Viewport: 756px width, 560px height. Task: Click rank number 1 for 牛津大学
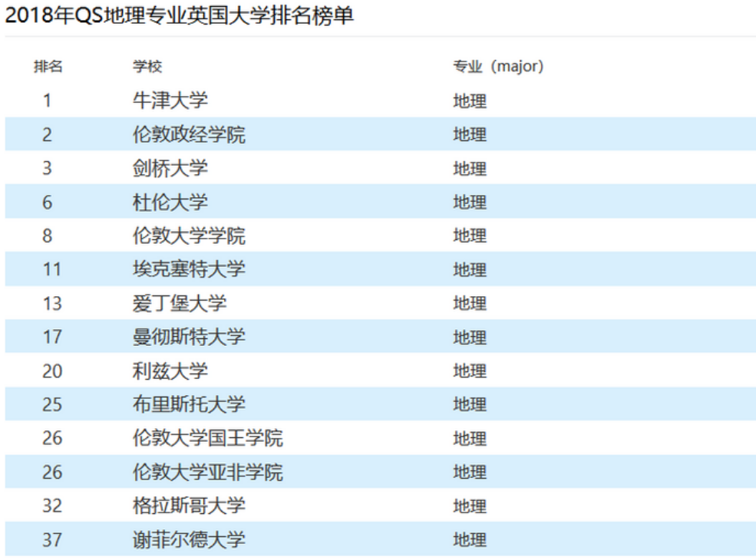pos(47,100)
